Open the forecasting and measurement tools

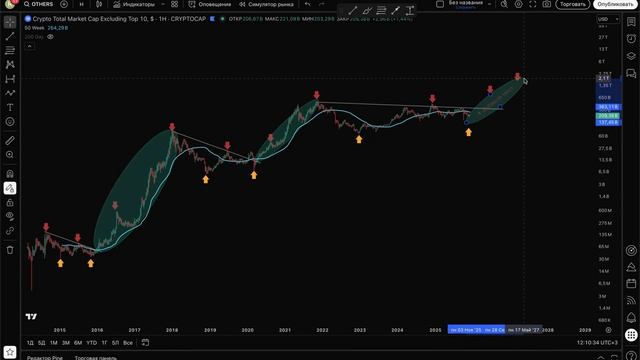tap(10, 79)
